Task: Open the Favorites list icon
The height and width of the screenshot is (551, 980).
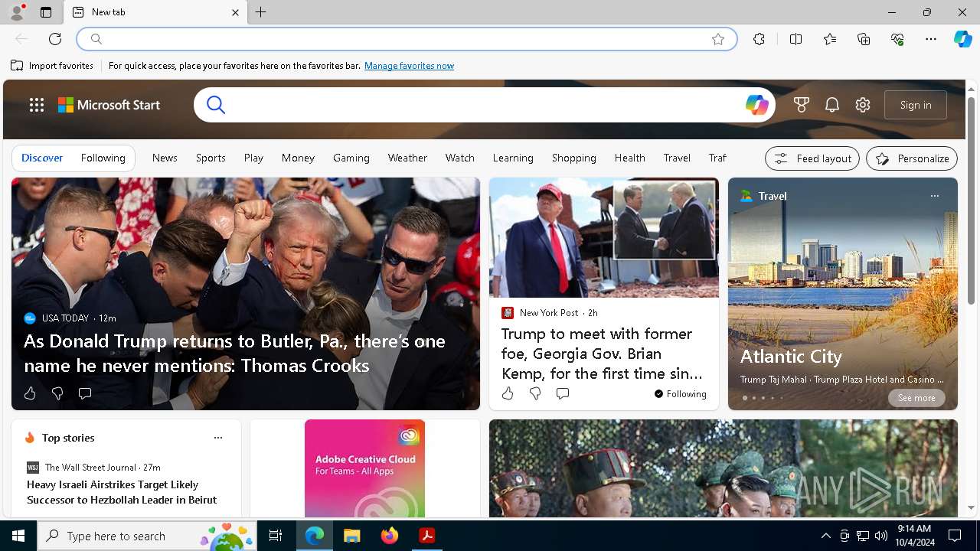Action: pyautogui.click(x=830, y=39)
